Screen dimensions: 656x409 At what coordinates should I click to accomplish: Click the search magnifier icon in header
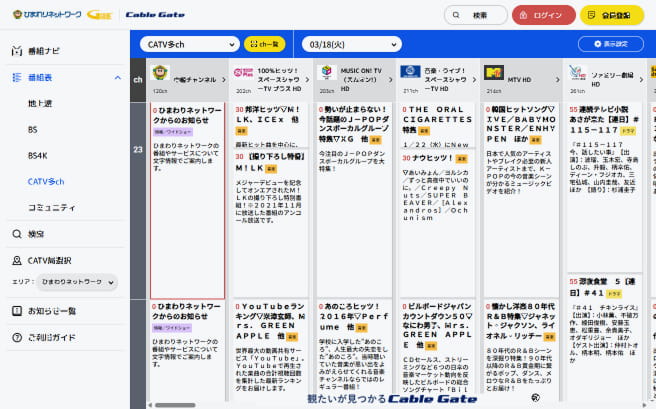coord(459,15)
